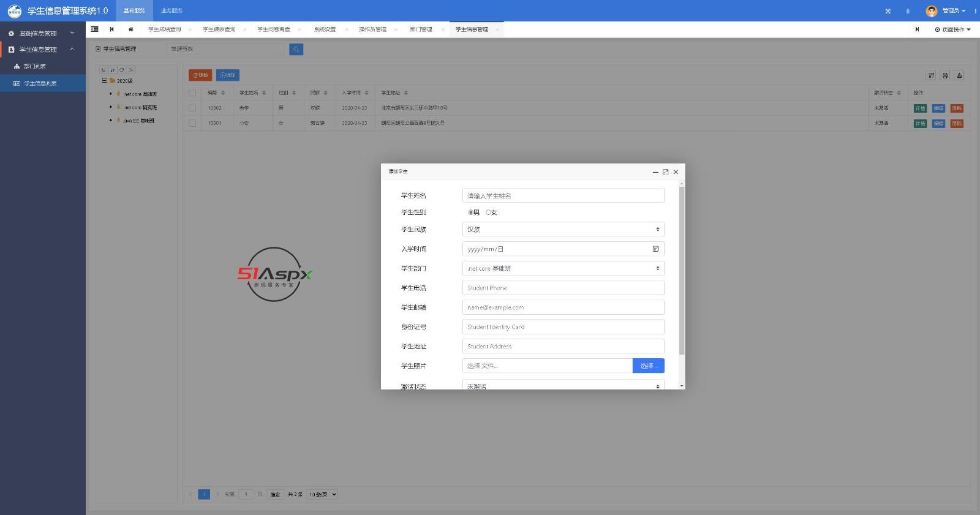The image size is (980, 515).
Task: Sort the table by 激活状态 column
Action: [899, 93]
